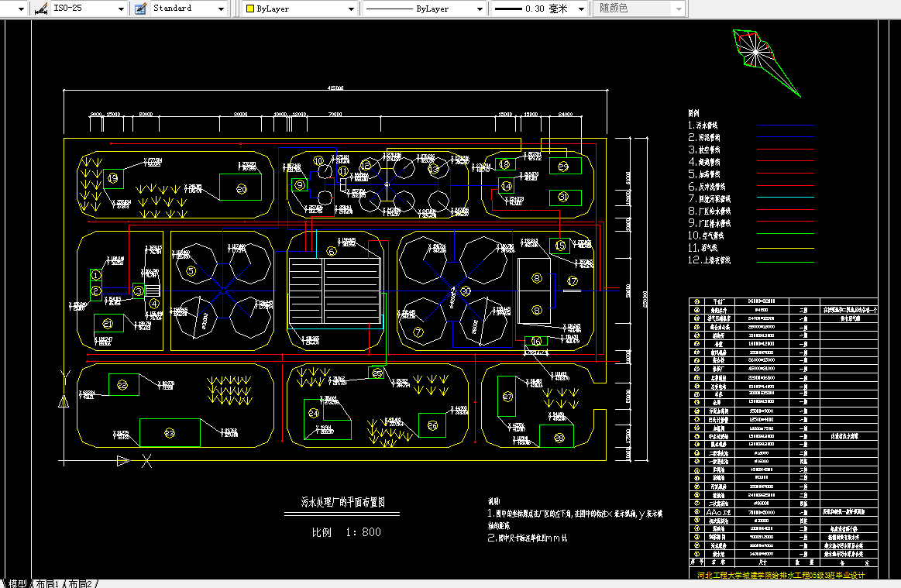Click the yellow ByLayer color swatch
Image resolution: width=901 pixels, height=588 pixels.
pos(250,9)
